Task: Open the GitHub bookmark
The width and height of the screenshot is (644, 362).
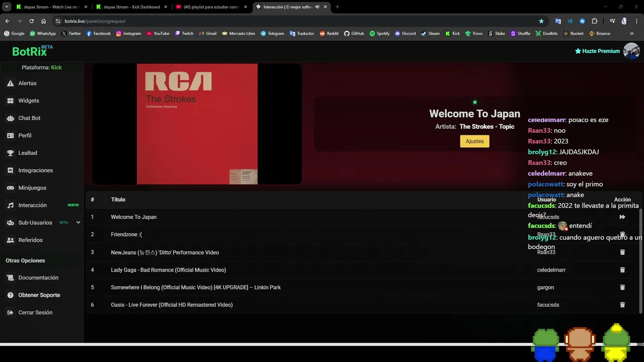Action: click(x=354, y=34)
